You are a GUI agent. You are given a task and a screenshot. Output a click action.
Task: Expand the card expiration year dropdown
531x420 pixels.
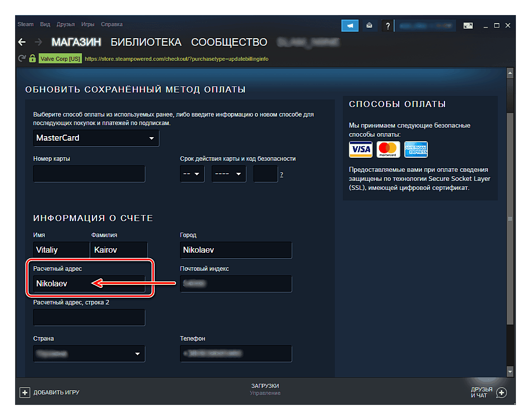pos(229,174)
